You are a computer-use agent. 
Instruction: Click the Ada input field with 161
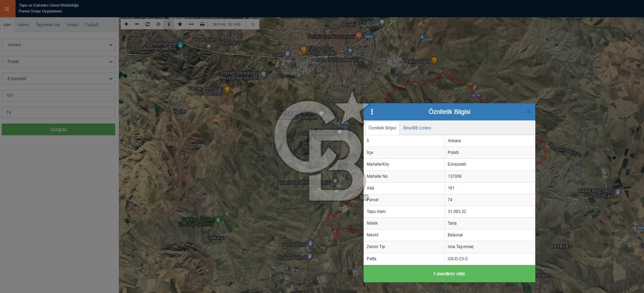click(58, 96)
